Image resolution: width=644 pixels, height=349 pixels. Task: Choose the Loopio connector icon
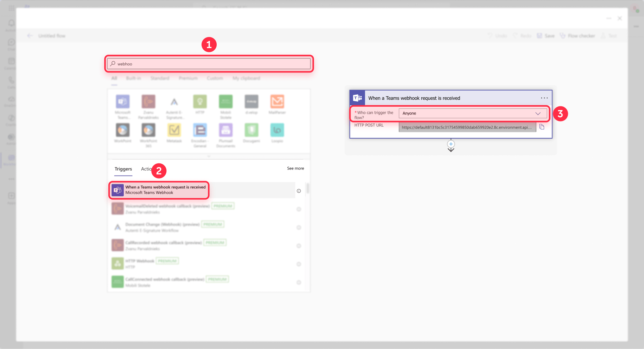(x=277, y=130)
